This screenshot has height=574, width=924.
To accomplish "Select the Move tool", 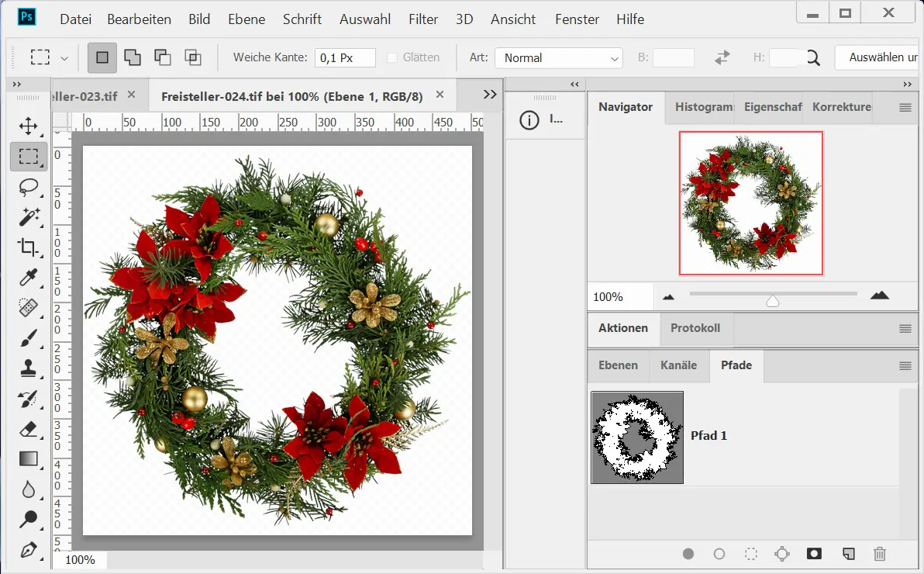I will [29, 126].
